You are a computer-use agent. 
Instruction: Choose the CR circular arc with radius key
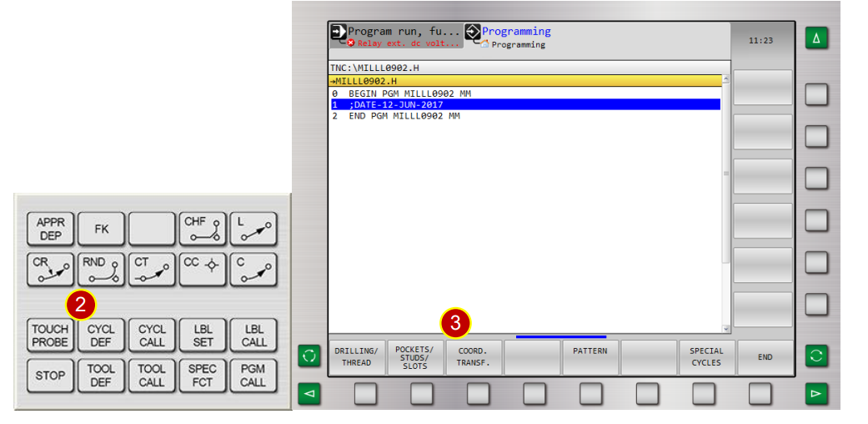[x=50, y=270]
